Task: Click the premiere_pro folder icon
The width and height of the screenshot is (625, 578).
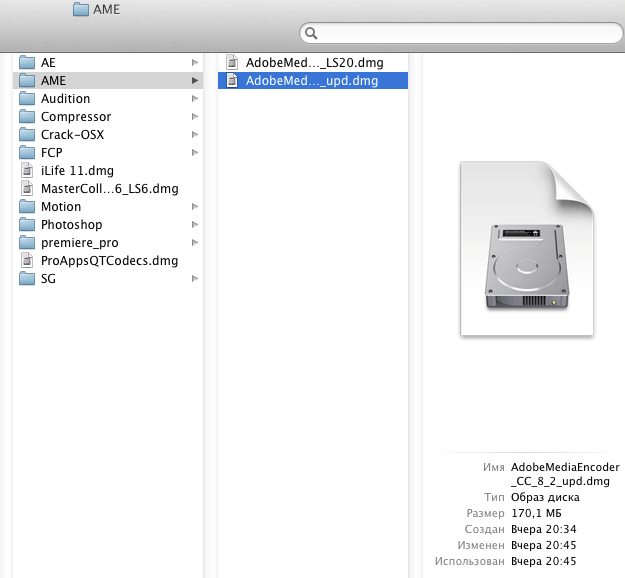Action: 27,243
